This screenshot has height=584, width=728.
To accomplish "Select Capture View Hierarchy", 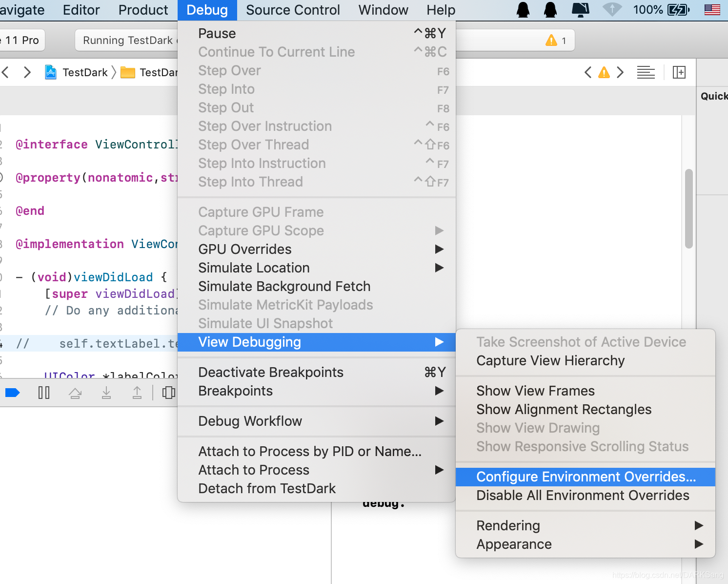I will coord(586,360).
